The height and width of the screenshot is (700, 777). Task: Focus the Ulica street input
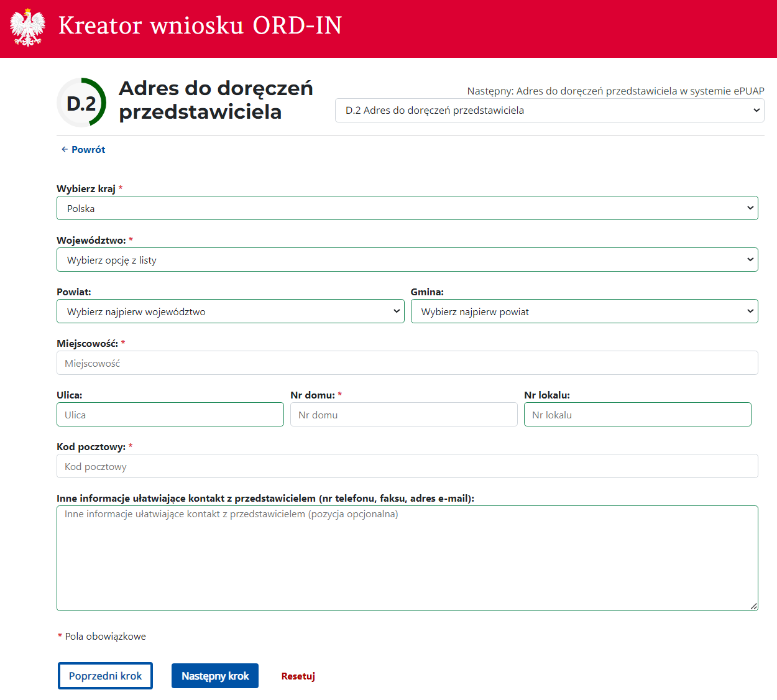170,415
